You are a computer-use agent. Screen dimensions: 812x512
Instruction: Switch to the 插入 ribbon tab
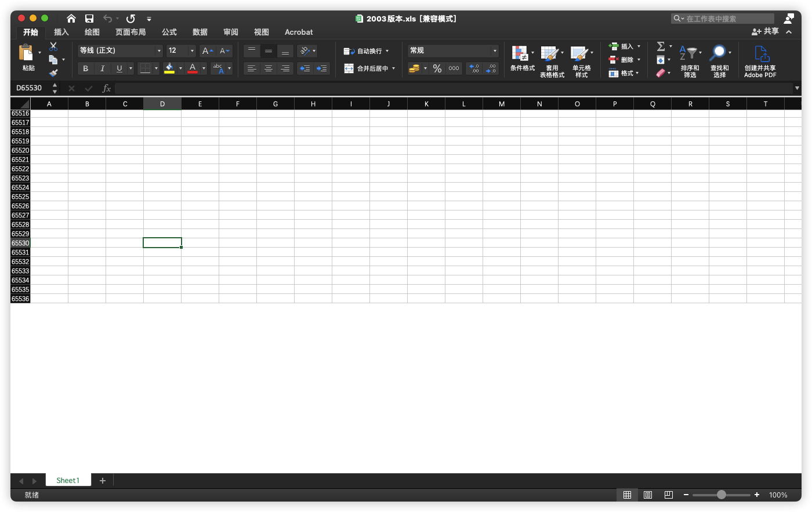pos(61,32)
